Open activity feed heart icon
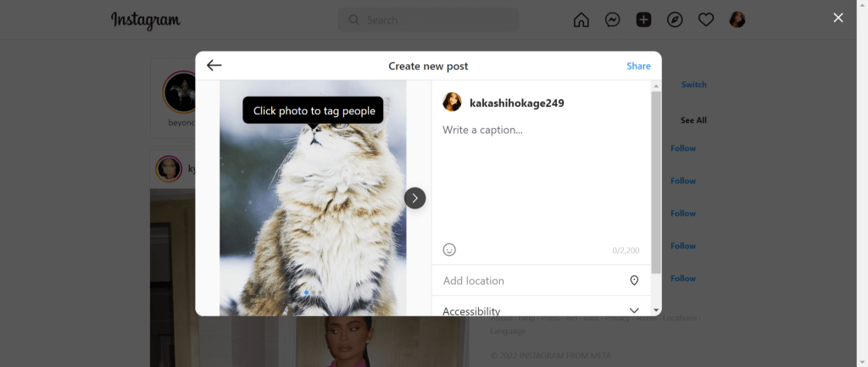Viewport: 868px width, 367px height. [x=706, y=20]
